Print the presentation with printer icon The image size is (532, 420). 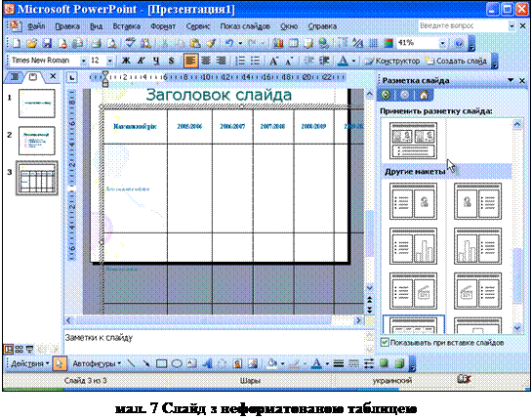click(96, 43)
